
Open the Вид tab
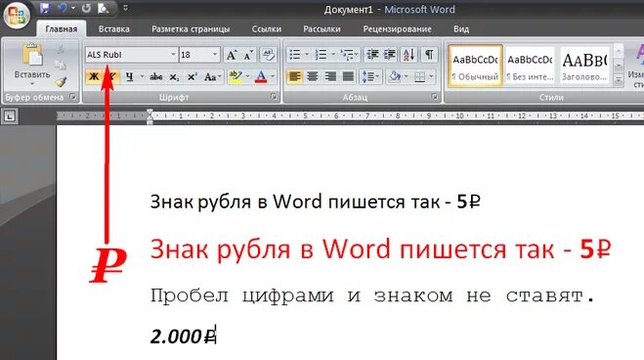tap(461, 29)
